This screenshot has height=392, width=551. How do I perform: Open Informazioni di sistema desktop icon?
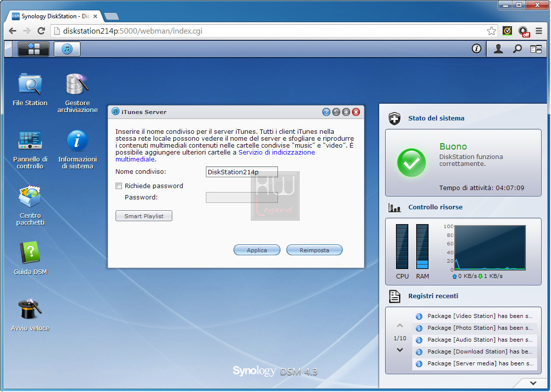(x=78, y=150)
